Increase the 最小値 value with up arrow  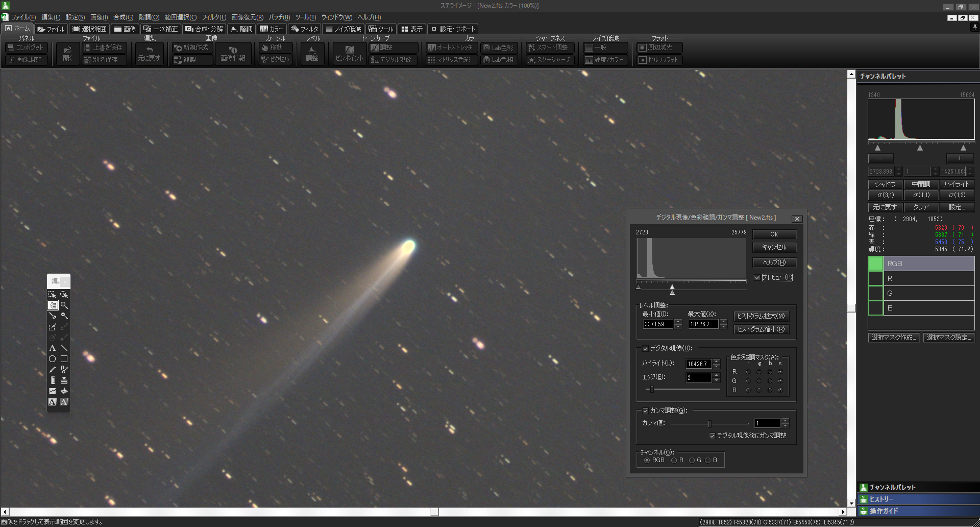click(x=678, y=322)
